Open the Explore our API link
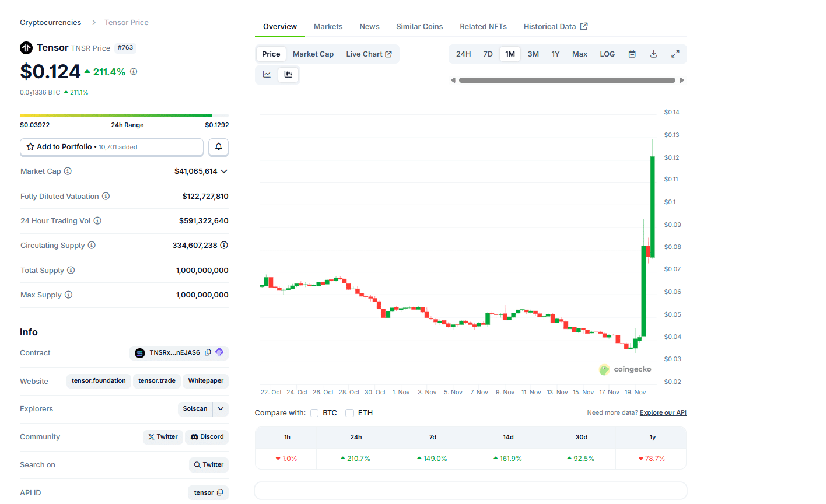 (x=663, y=412)
